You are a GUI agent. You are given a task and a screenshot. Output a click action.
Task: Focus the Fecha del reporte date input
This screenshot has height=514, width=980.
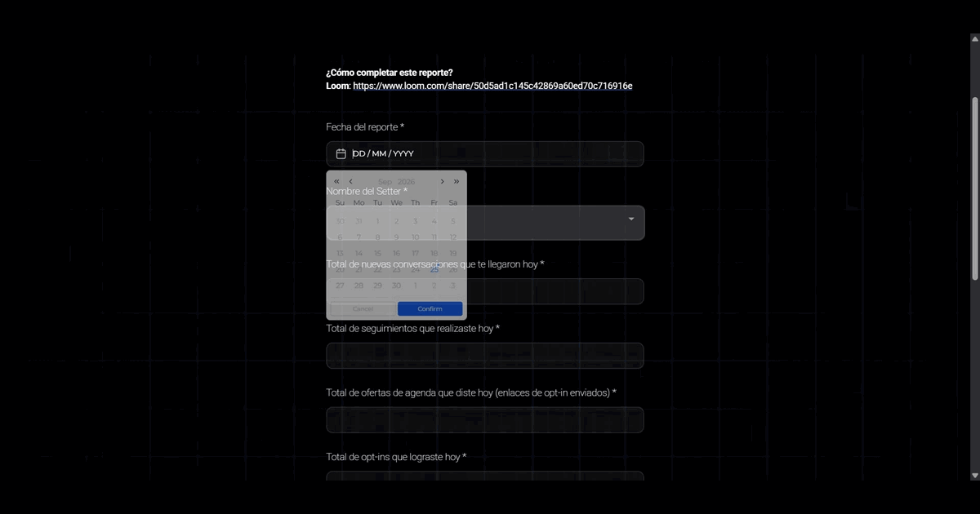pos(485,153)
